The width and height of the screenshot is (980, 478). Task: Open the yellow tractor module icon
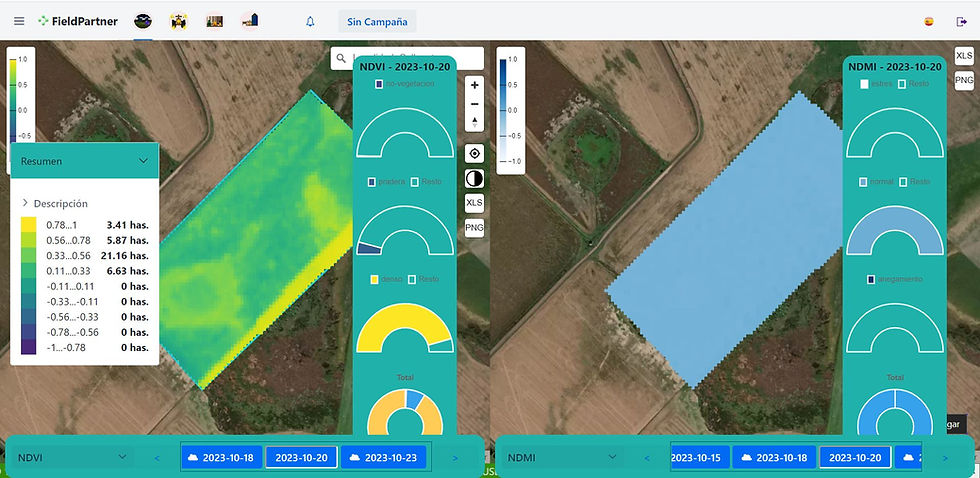tap(179, 21)
